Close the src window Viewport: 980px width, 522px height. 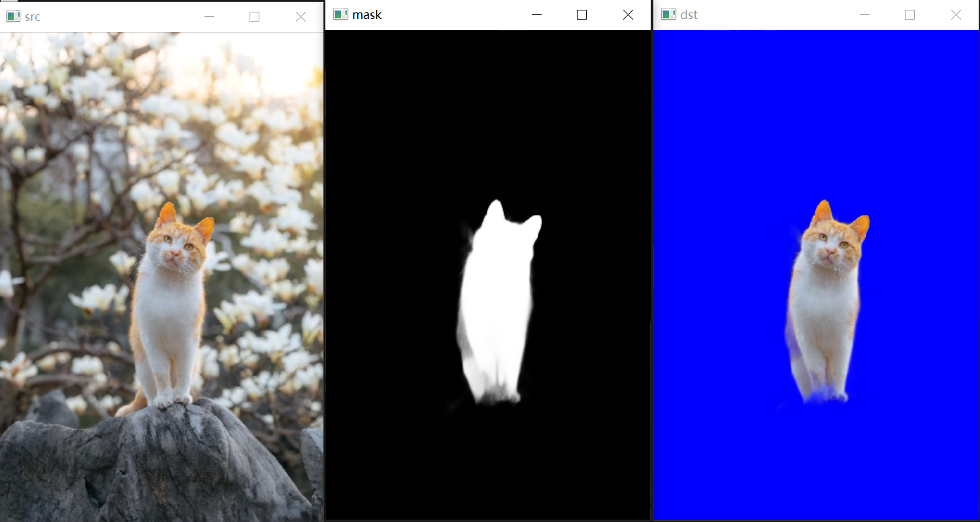coord(301,17)
